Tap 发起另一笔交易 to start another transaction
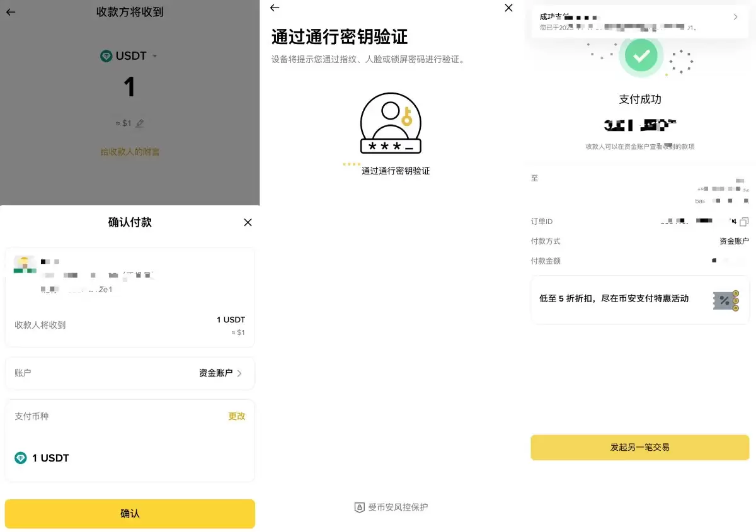The image size is (756, 532). (x=639, y=447)
